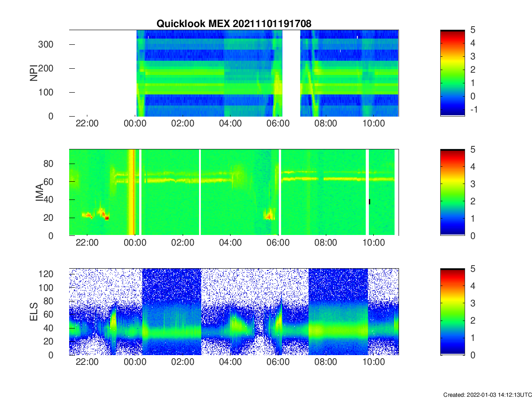The width and height of the screenshot is (532, 399).
Task: Click the "06:00" tick under the ELS panel
Action: (x=278, y=362)
